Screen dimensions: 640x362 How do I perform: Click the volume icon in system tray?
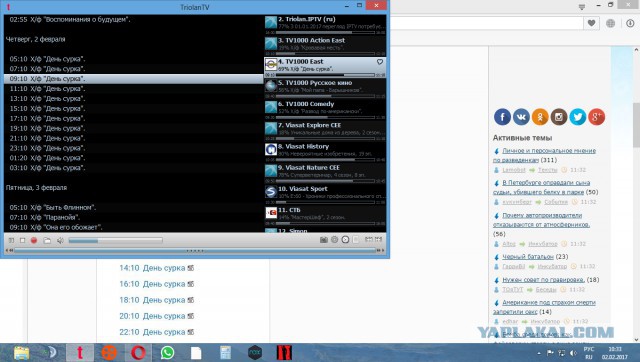573,353
